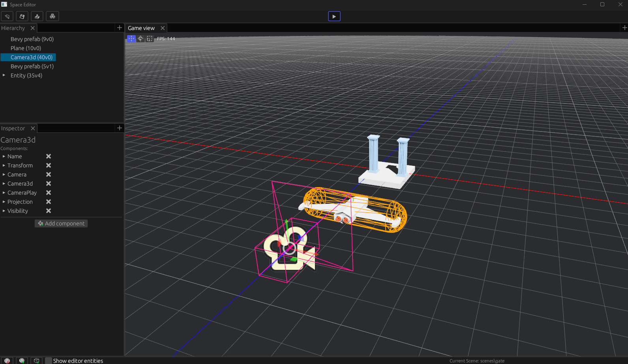Remove the CameraPlay component

tap(49, 193)
